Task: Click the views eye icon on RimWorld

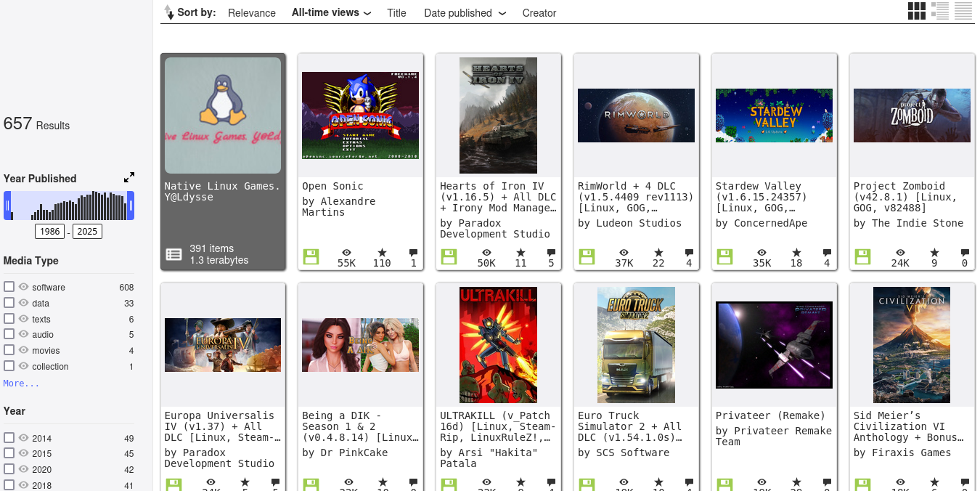Action: click(x=624, y=253)
